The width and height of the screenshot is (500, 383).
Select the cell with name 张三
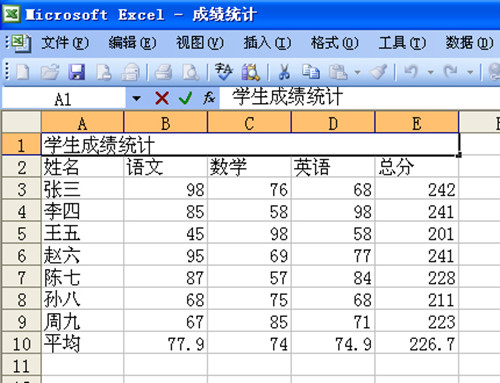pyautogui.click(x=82, y=189)
